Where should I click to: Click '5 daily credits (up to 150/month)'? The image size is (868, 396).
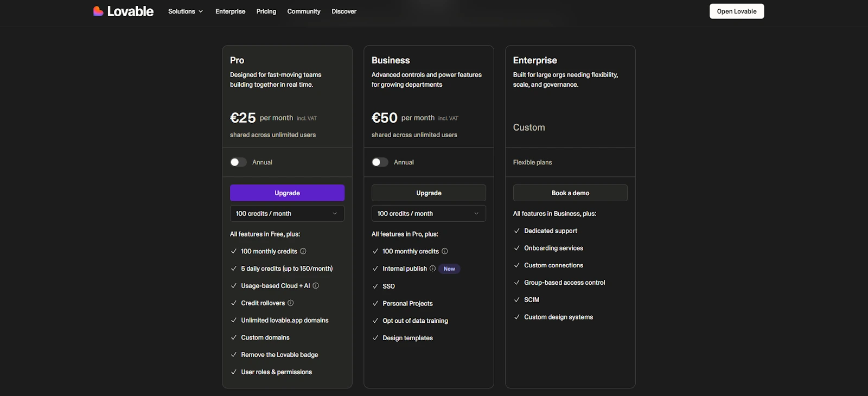[287, 269]
